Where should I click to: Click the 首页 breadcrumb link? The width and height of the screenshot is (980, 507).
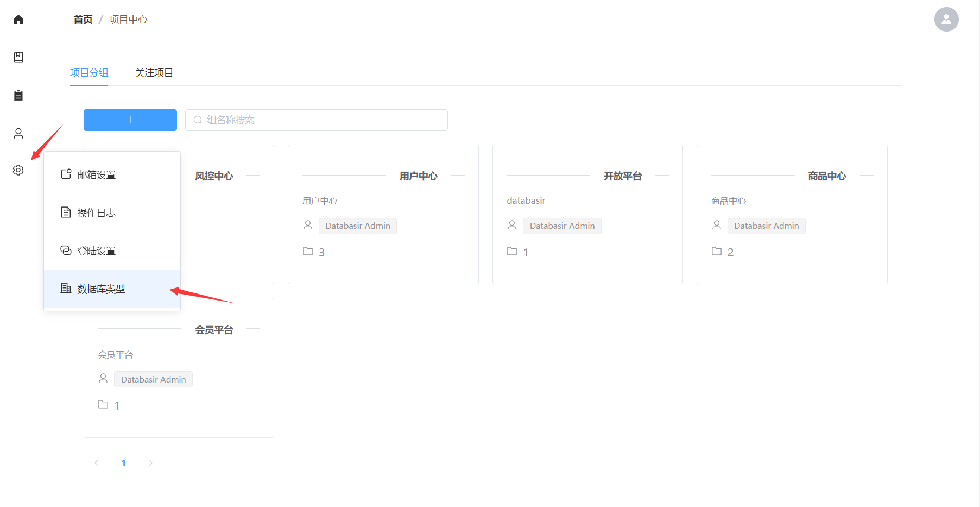click(83, 20)
